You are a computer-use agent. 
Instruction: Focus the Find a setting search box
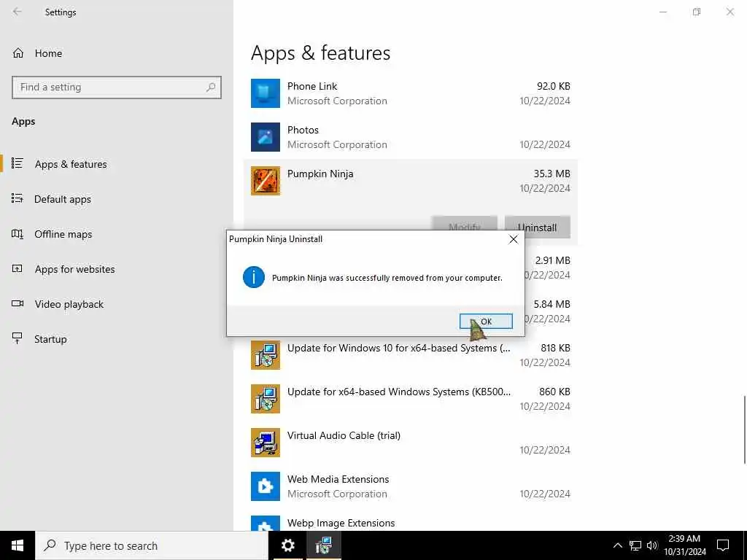pyautogui.click(x=116, y=87)
